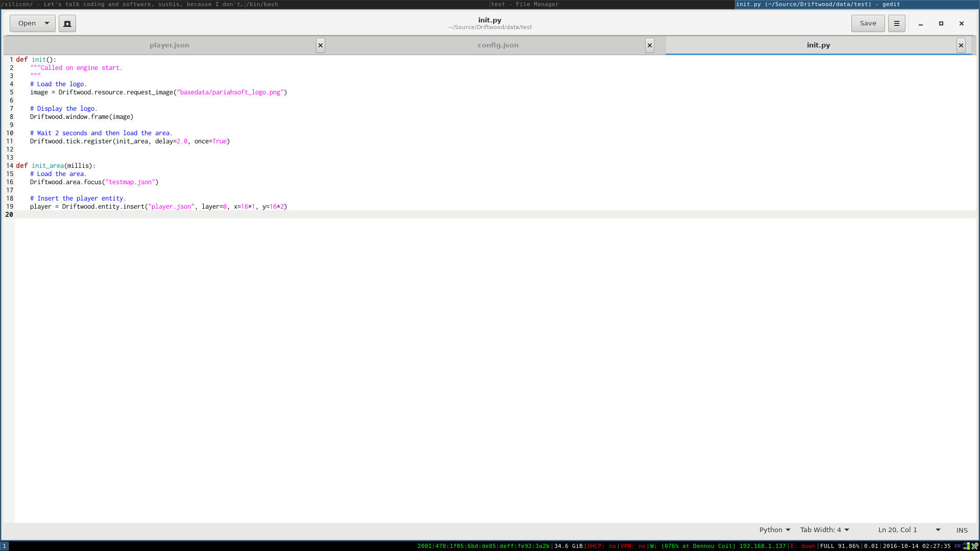Open the Tab Width dropdown
Screen dimensions: 980x551
point(824,530)
